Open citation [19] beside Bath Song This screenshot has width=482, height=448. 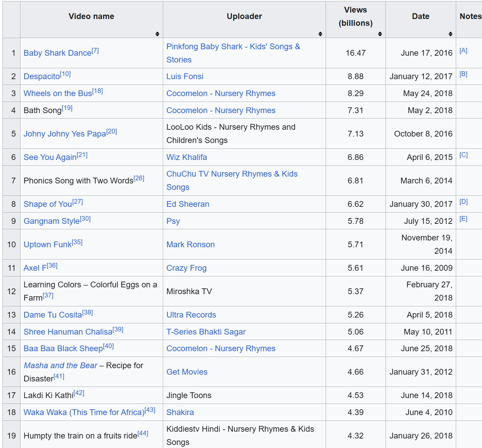pos(67,108)
